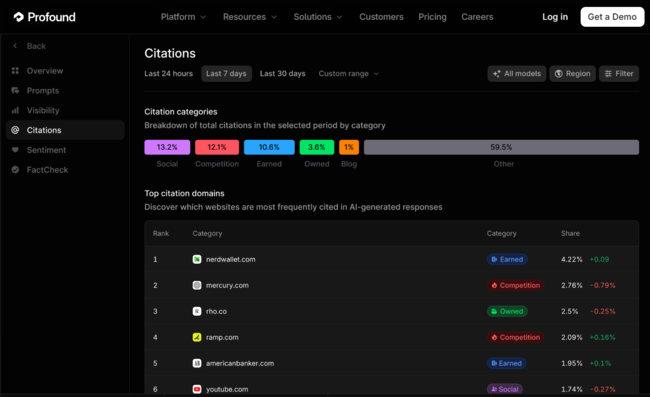This screenshot has width=650, height=397.
Task: Click the Social badge in youtube.com row
Action: [x=505, y=389]
